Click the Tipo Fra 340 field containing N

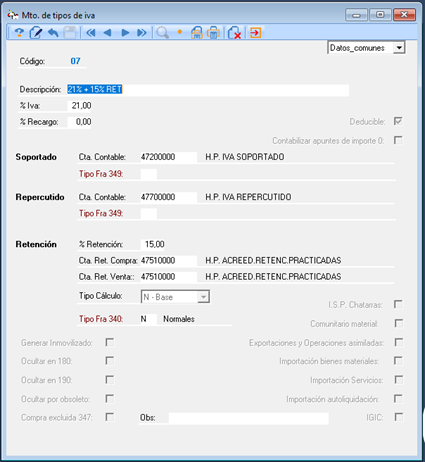click(x=149, y=319)
